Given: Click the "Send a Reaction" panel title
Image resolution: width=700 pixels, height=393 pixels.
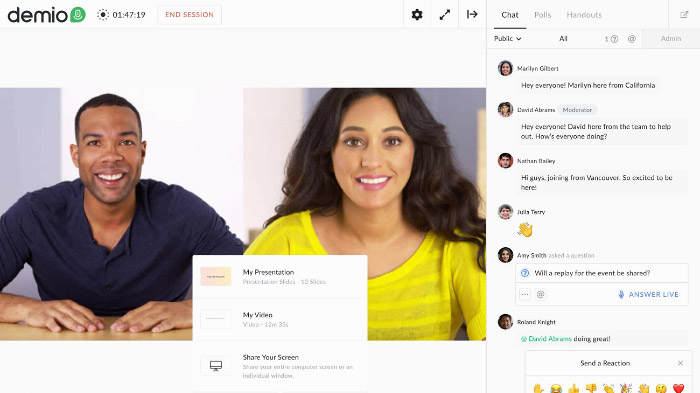Looking at the screenshot, I should (x=605, y=363).
